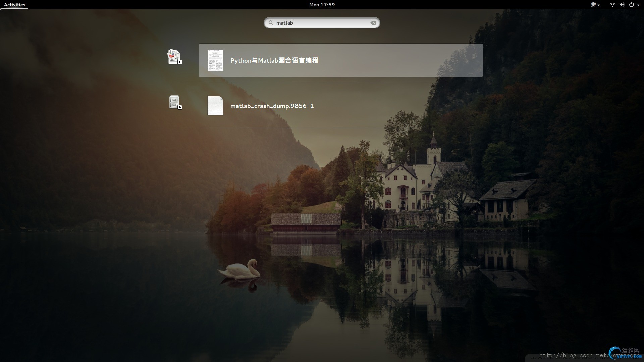Open Python与Matlab混合语言编程 result
Image resolution: width=644 pixels, height=362 pixels.
click(x=274, y=61)
